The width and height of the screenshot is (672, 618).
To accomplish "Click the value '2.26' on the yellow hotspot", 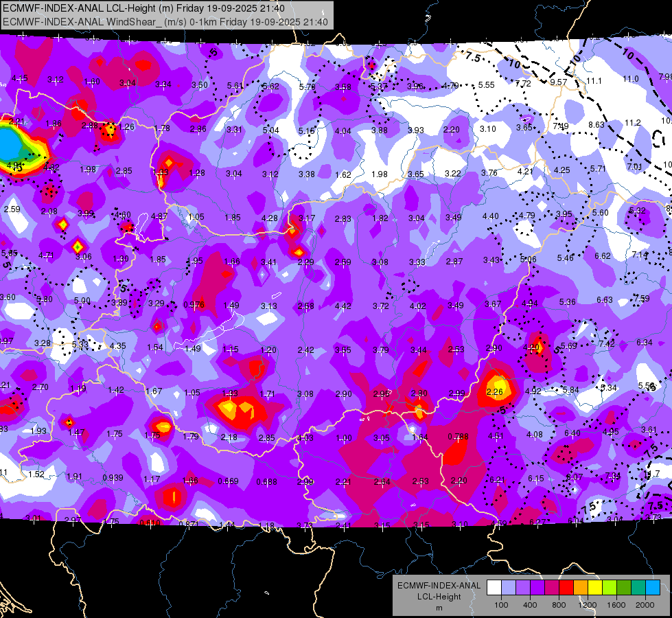I will 495,391.
